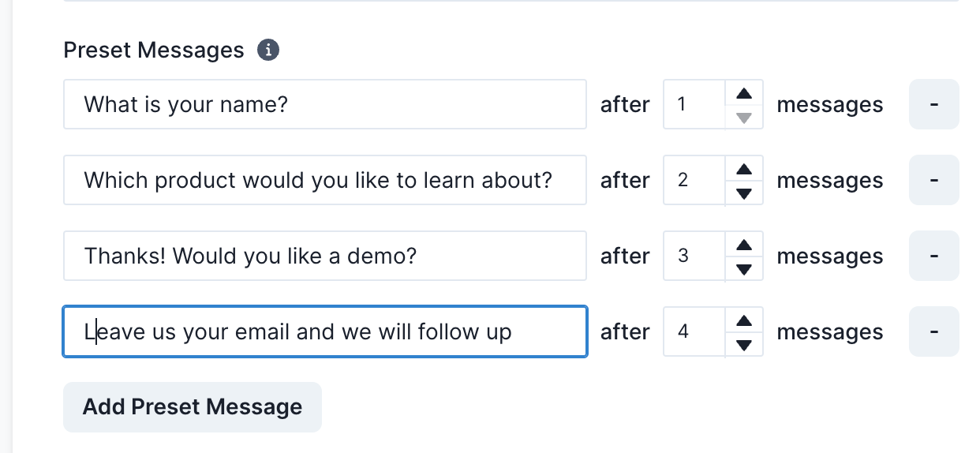Decrease message count for 'What is your name?'

pyautogui.click(x=743, y=118)
